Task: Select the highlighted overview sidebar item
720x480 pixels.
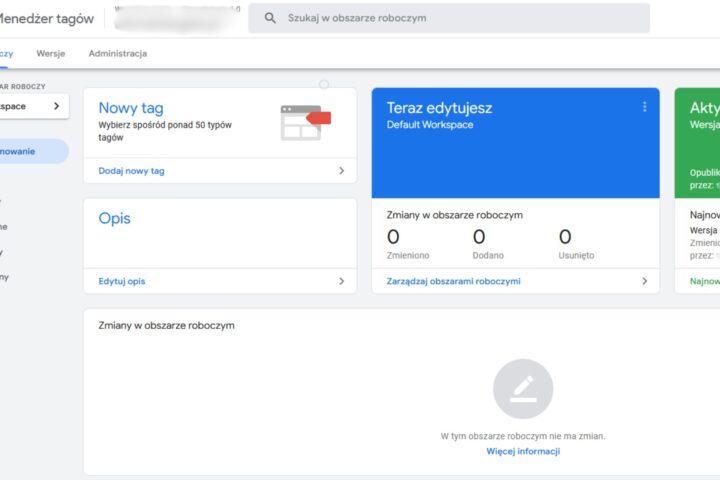Action: tap(33, 151)
